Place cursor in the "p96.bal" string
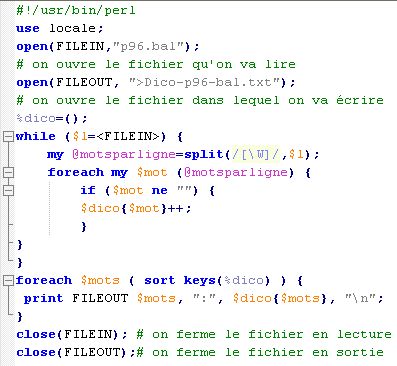 click(148, 46)
